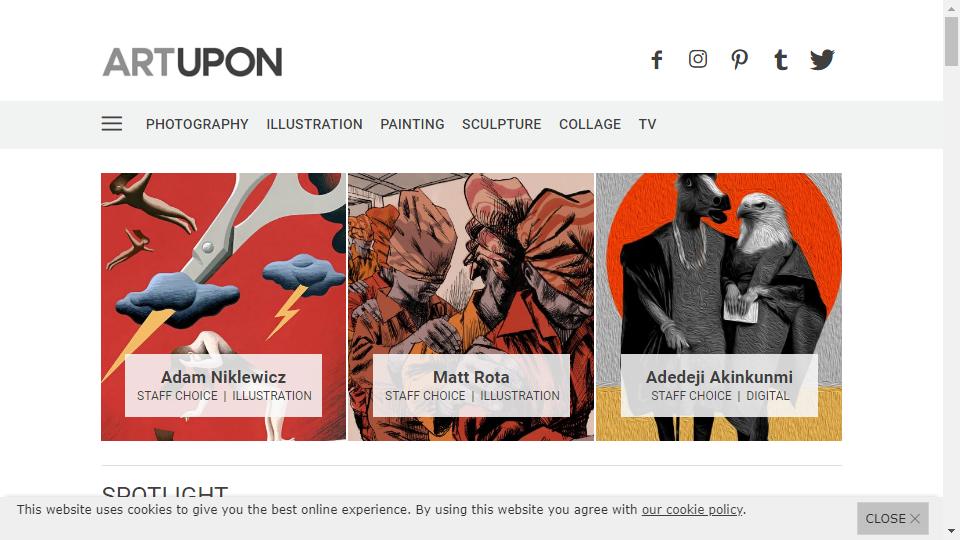
Task: Open the Illustration menu item
Action: 314,124
